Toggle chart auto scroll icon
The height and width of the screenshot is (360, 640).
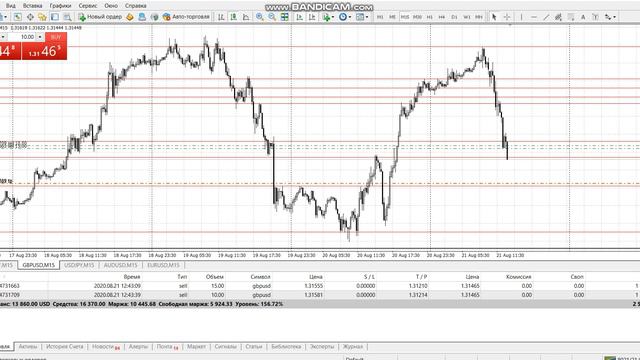pyautogui.click(x=300, y=17)
